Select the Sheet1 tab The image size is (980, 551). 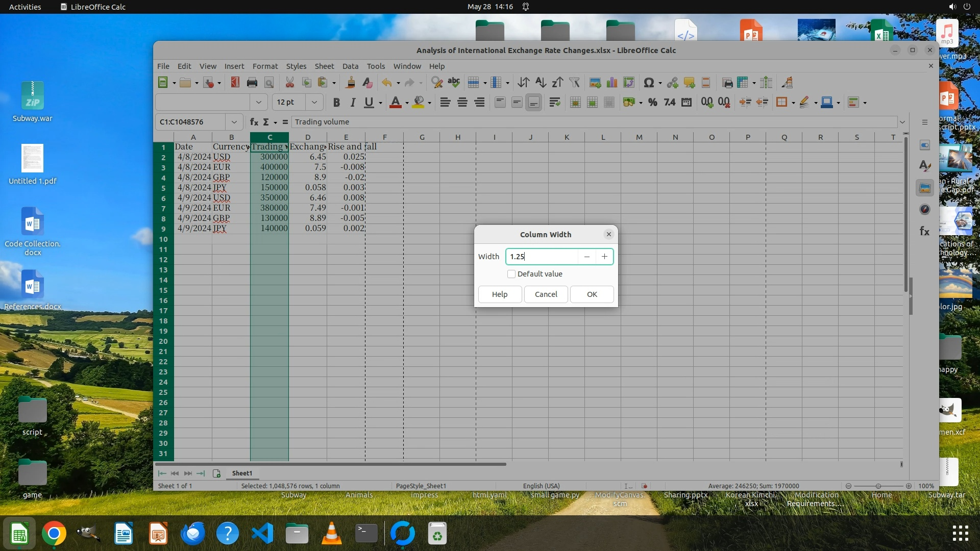click(242, 473)
